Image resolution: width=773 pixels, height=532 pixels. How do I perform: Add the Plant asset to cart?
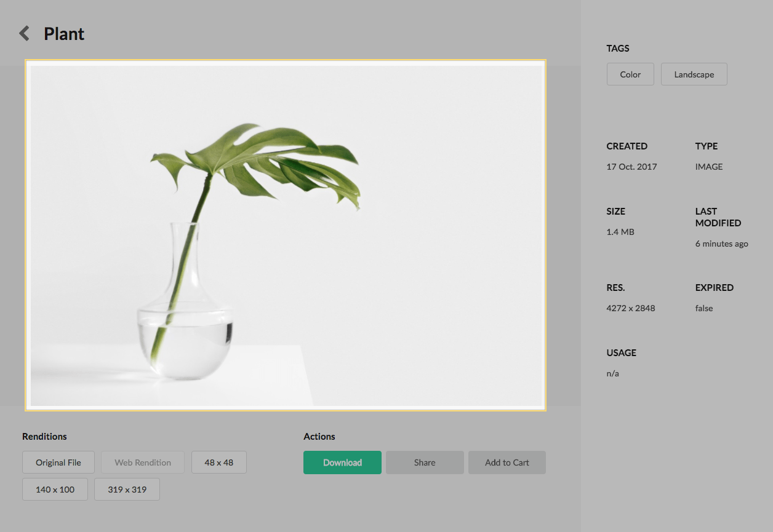click(507, 463)
